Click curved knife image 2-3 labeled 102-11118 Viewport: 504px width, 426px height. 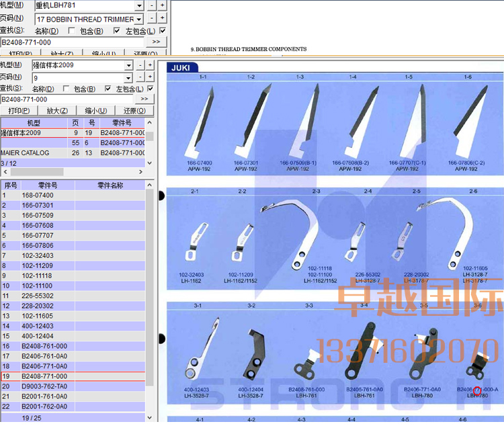coord(289,233)
